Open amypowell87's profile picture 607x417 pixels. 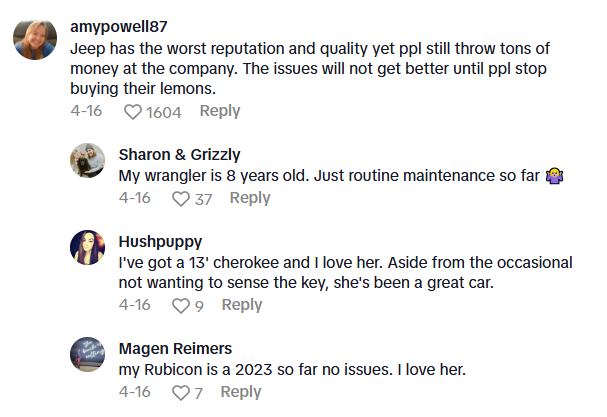(x=33, y=39)
